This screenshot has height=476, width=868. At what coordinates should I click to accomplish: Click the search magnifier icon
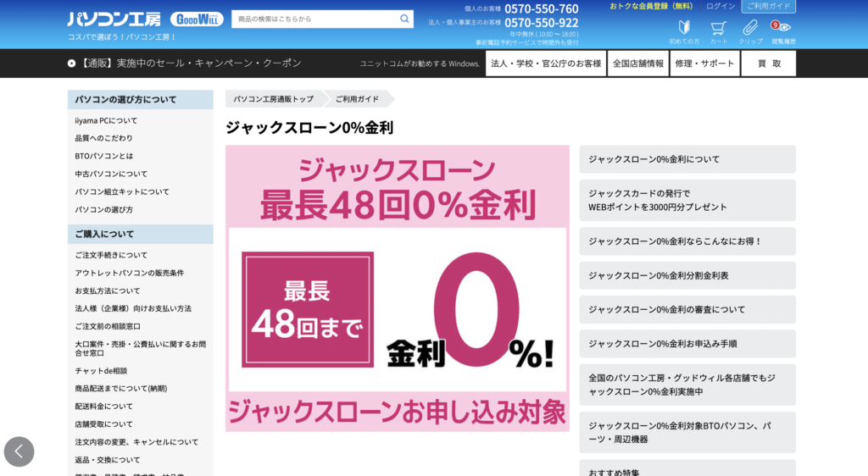pos(404,19)
